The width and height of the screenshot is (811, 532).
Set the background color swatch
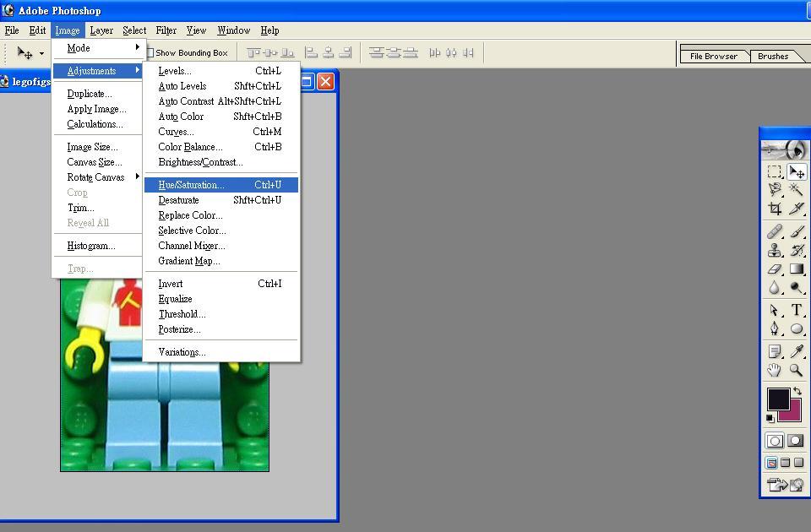796,415
